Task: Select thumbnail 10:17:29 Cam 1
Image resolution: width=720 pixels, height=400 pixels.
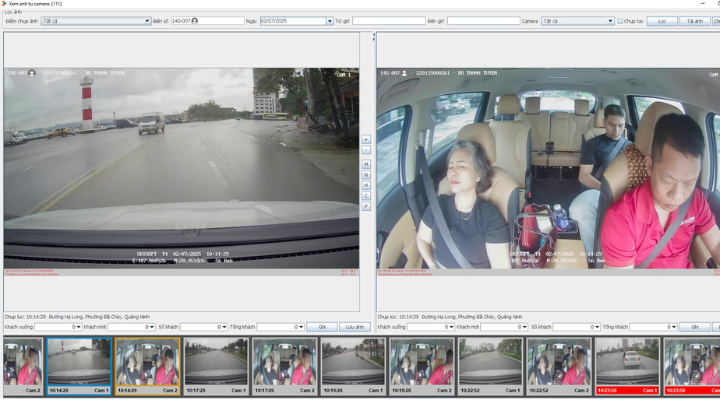Action: click(x=216, y=366)
